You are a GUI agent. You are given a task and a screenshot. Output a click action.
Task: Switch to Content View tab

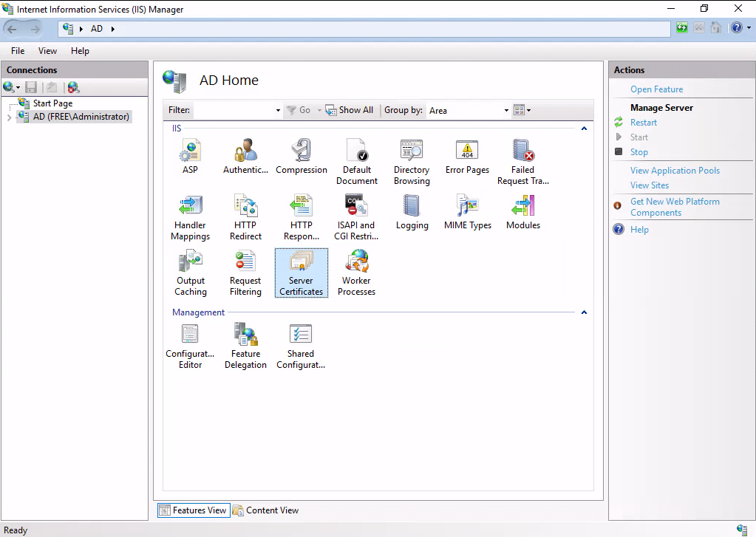(265, 510)
